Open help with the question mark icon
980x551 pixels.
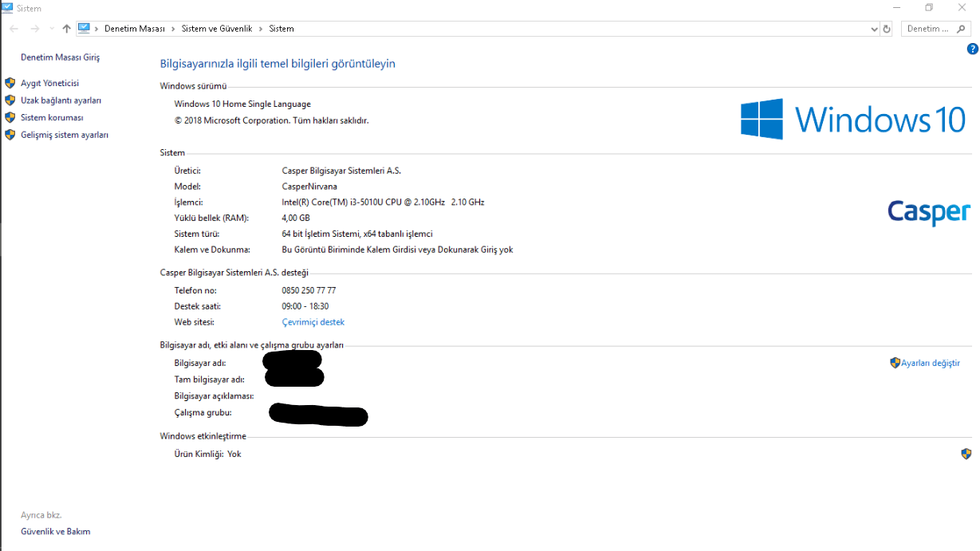(973, 49)
